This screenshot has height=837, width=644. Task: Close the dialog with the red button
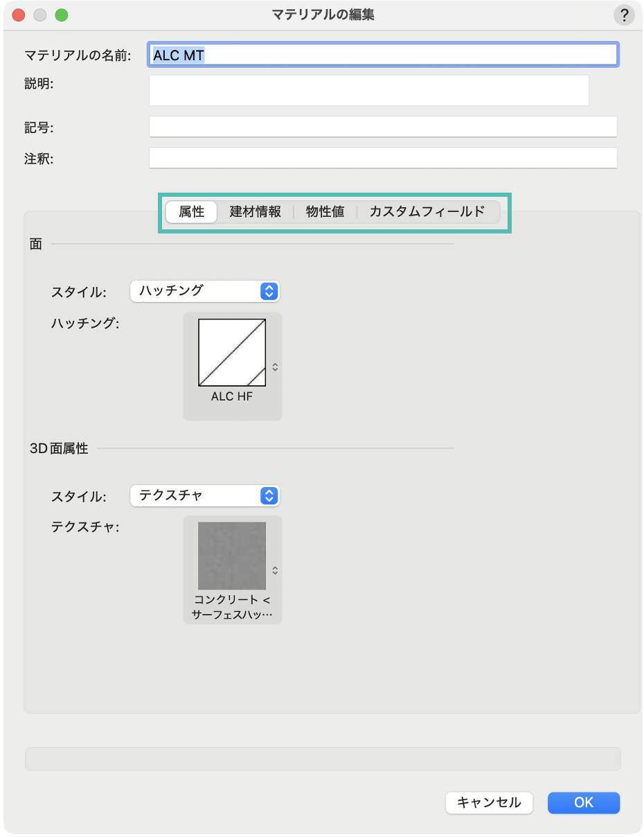click(x=19, y=15)
